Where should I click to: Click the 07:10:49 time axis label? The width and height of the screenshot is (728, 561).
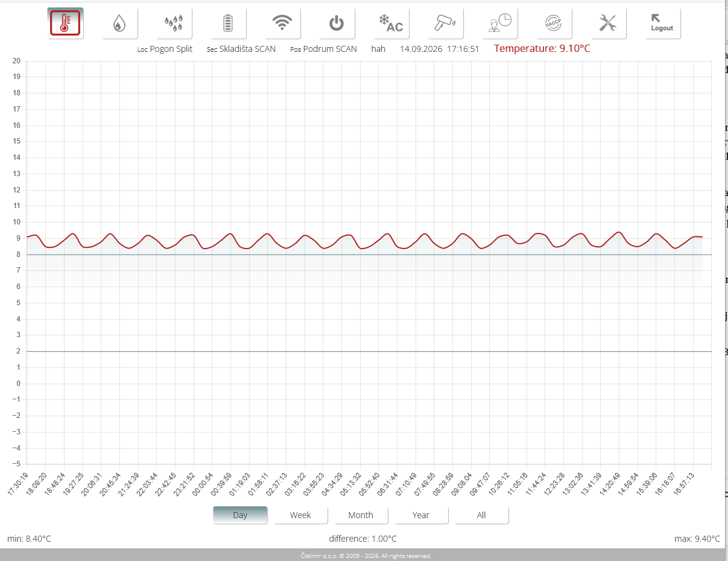pyautogui.click(x=406, y=484)
